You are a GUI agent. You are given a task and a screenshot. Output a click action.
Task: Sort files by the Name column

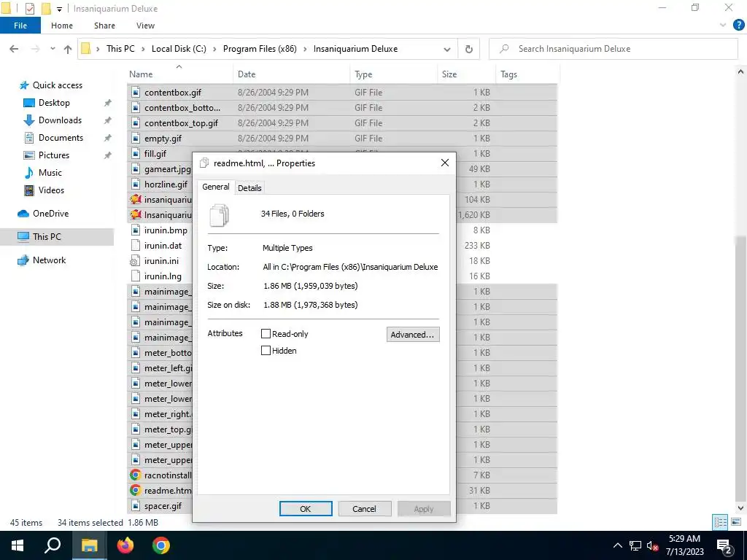[x=180, y=74]
